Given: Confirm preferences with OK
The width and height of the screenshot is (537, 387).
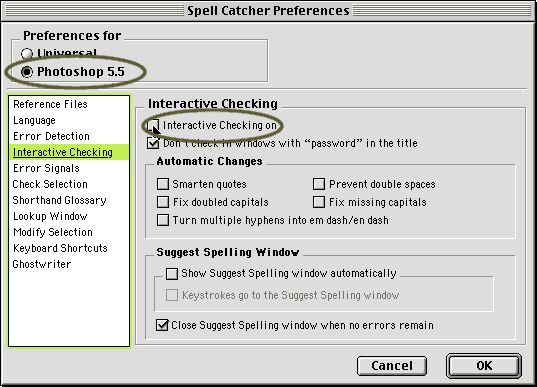Looking at the screenshot, I should click(484, 366).
